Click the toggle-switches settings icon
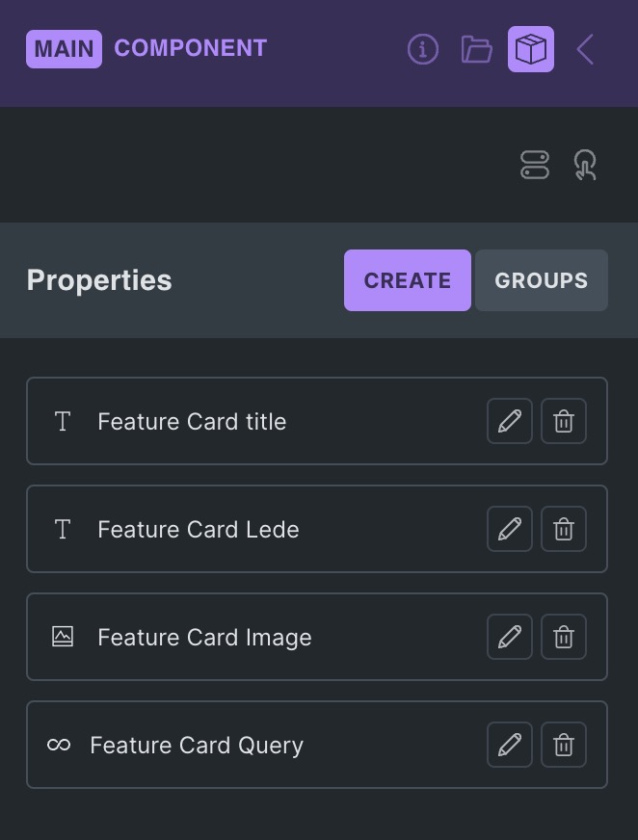638x840 pixels. (535, 164)
